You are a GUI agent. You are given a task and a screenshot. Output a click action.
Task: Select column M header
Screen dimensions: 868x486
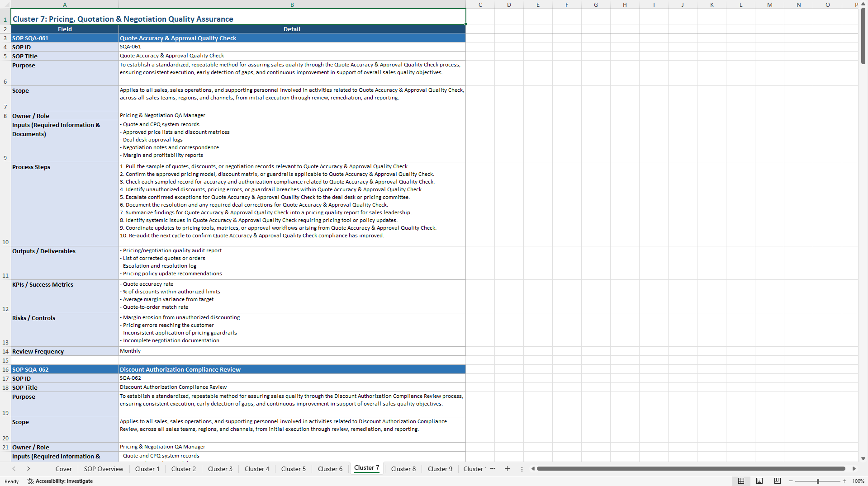click(x=769, y=5)
